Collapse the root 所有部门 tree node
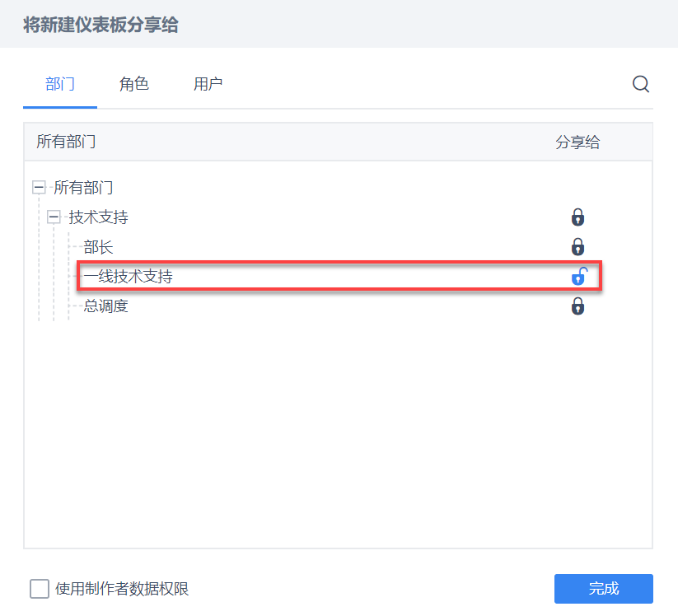 tap(39, 188)
